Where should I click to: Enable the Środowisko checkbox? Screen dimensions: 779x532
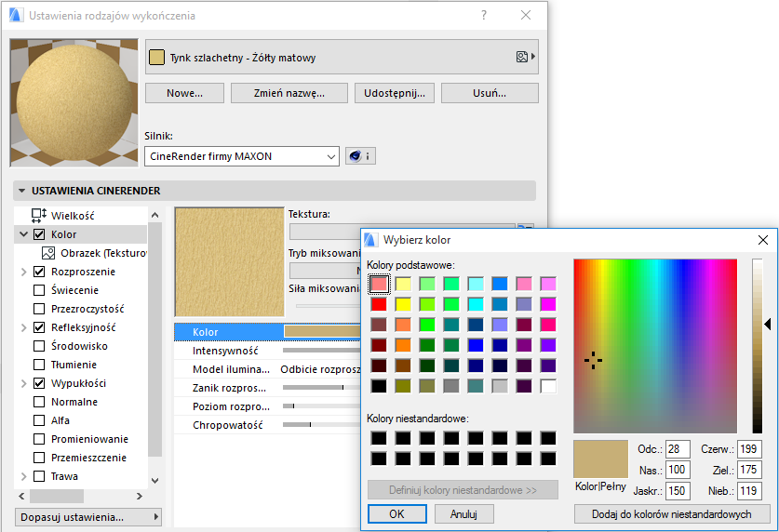39,346
